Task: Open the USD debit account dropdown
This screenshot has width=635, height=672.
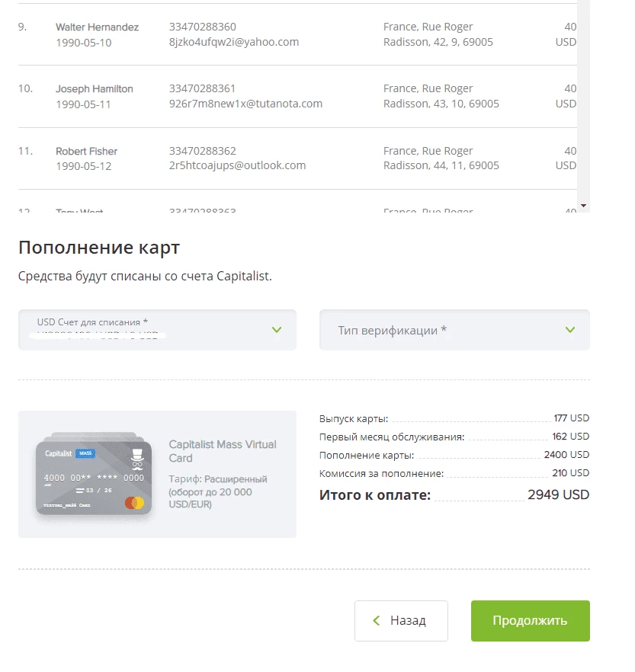Action: coord(157,330)
